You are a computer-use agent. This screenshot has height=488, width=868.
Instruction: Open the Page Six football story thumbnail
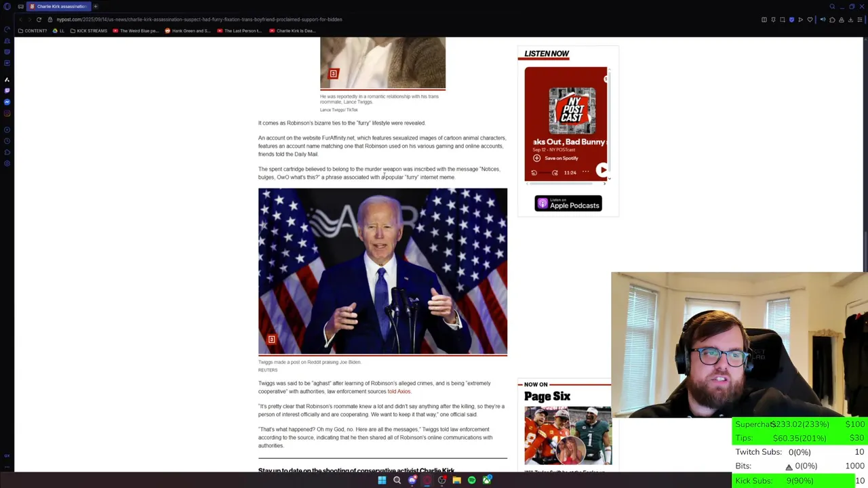(x=568, y=436)
